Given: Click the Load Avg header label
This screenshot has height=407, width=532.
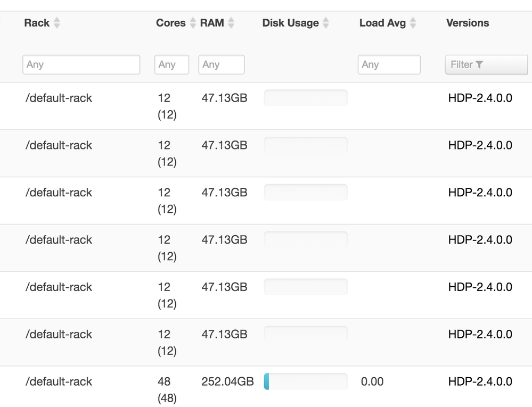Looking at the screenshot, I should tap(382, 23).
